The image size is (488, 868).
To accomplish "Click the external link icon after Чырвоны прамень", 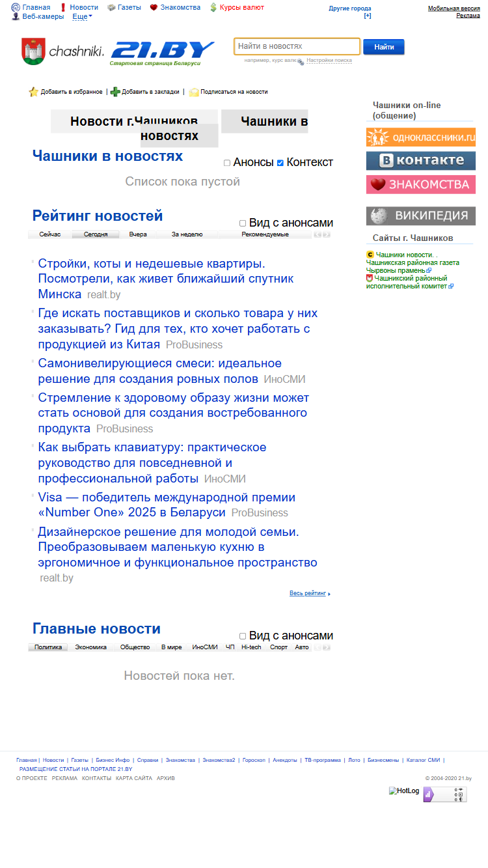I will tap(429, 270).
